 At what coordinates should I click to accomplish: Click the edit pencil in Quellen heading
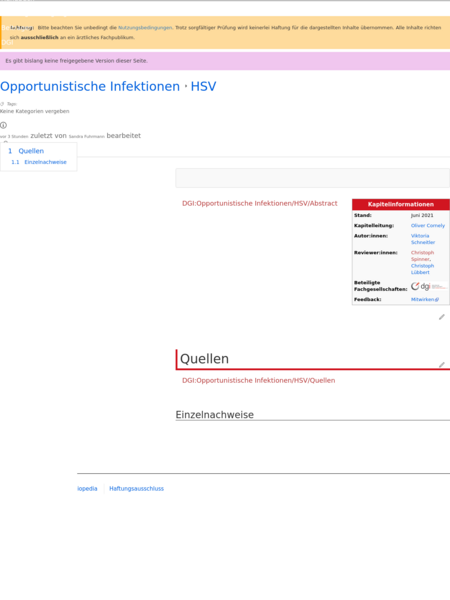(x=442, y=365)
